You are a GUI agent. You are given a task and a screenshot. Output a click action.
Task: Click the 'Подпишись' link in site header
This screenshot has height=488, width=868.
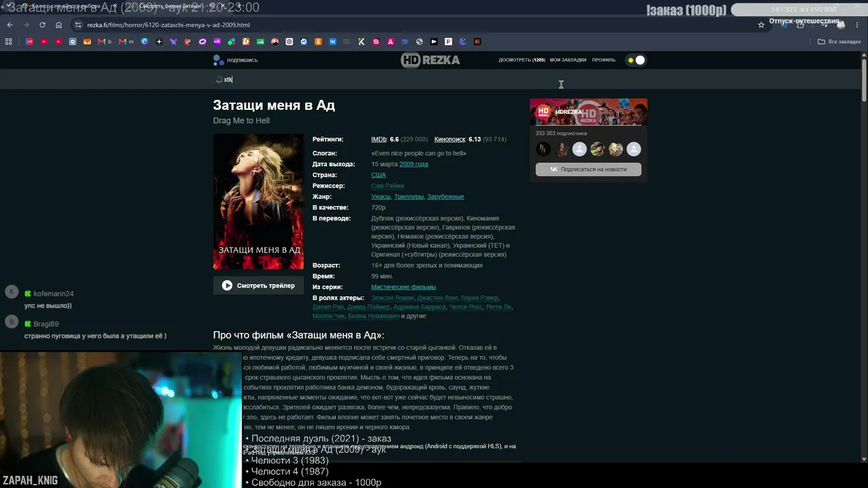[242, 60]
